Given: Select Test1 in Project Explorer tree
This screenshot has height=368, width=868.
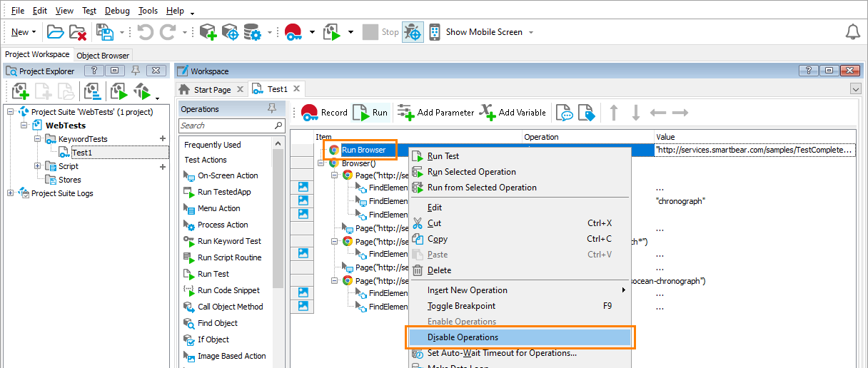Looking at the screenshot, I should 81,153.
